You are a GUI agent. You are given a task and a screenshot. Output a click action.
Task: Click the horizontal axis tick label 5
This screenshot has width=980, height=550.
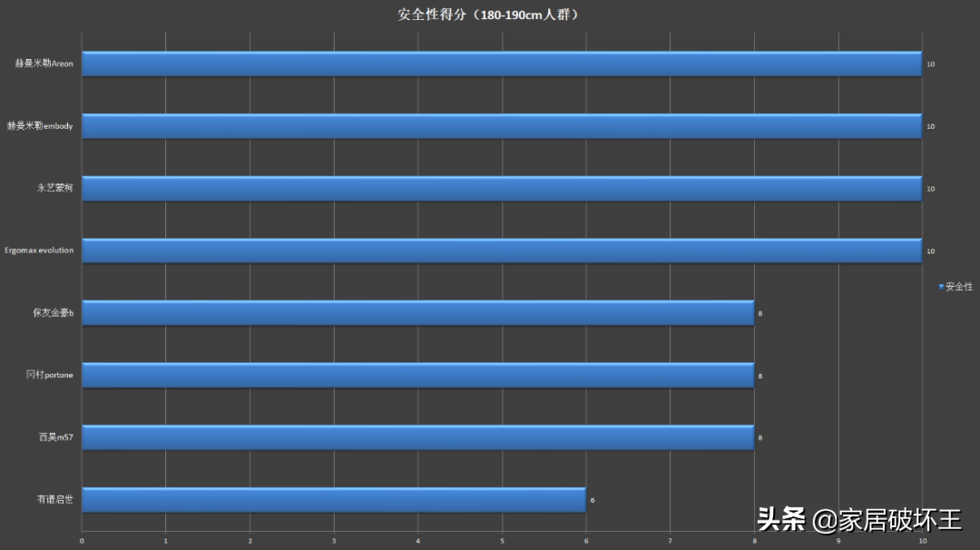click(502, 541)
